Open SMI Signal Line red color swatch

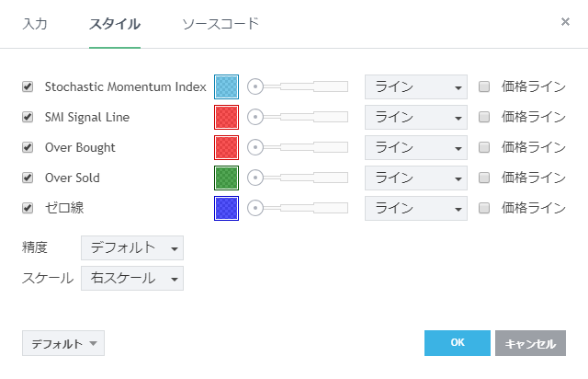click(226, 118)
